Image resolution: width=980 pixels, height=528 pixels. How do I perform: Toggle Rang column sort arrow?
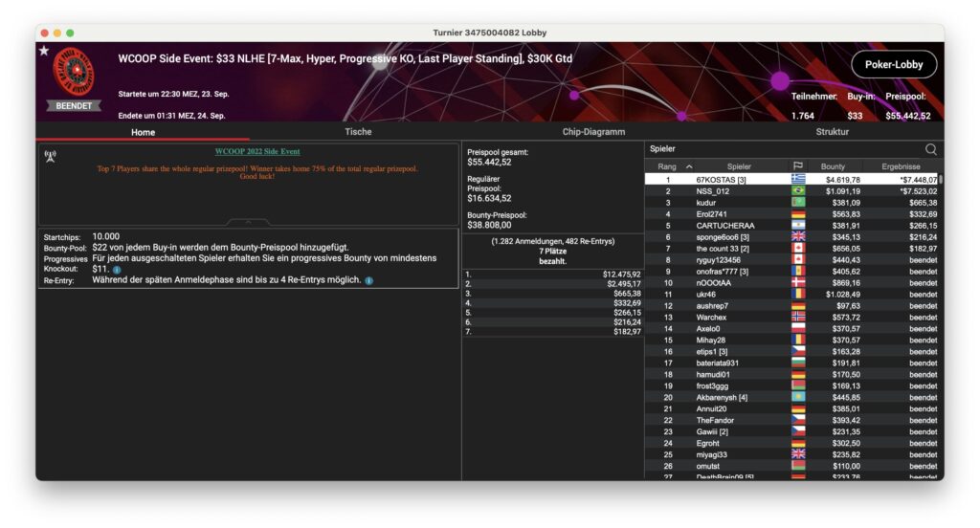coord(689,166)
